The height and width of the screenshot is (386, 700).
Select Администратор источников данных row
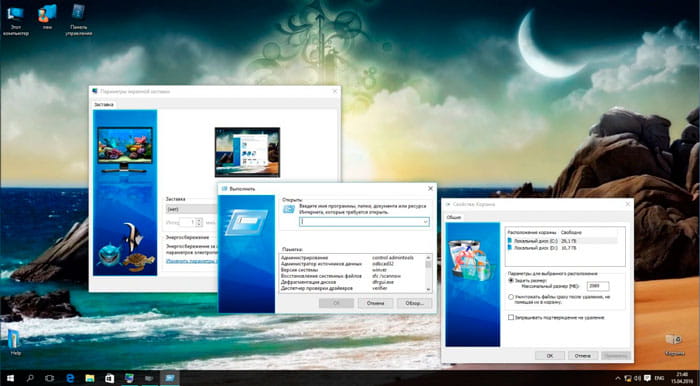(x=352, y=264)
